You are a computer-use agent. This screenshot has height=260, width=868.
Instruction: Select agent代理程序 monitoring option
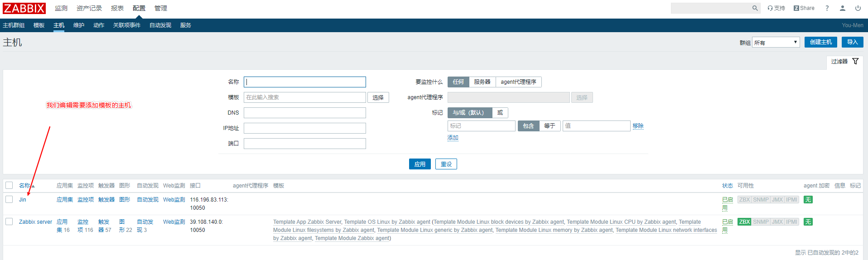[x=518, y=82]
